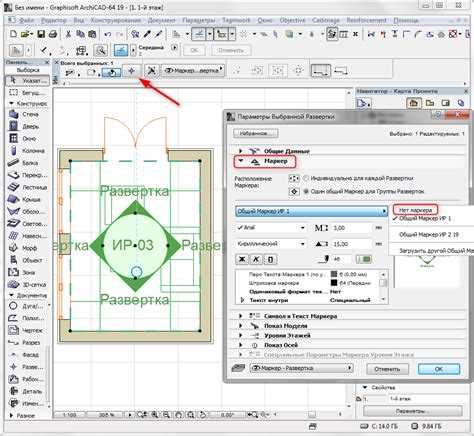Open the Кириллический encoding dropdown
This screenshot has width=474, height=436.
[271, 244]
